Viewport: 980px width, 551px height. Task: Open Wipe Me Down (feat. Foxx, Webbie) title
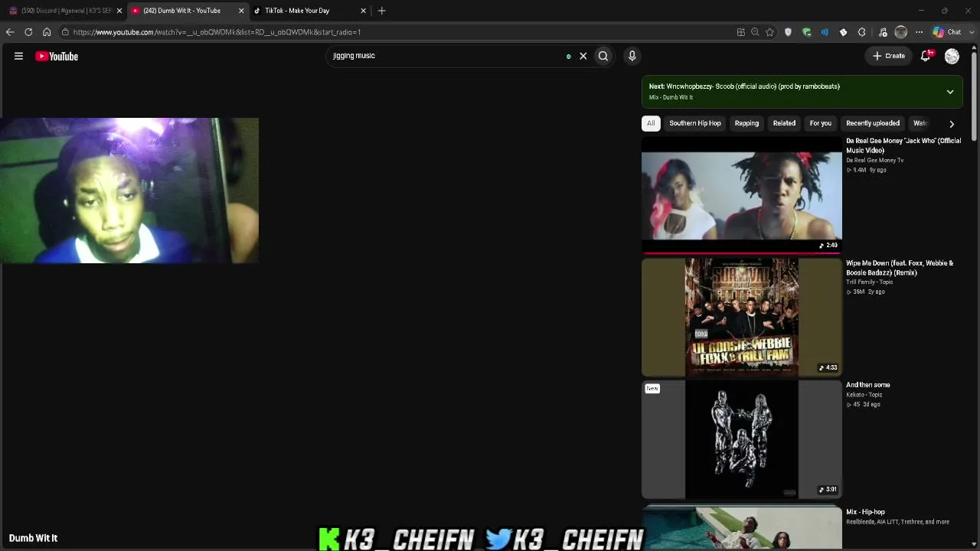[x=900, y=268]
